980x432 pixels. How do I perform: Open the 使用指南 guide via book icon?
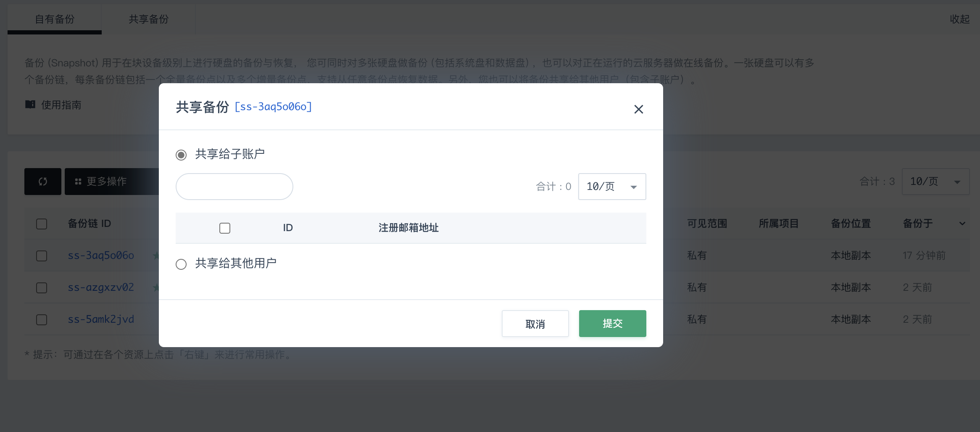coord(30,104)
